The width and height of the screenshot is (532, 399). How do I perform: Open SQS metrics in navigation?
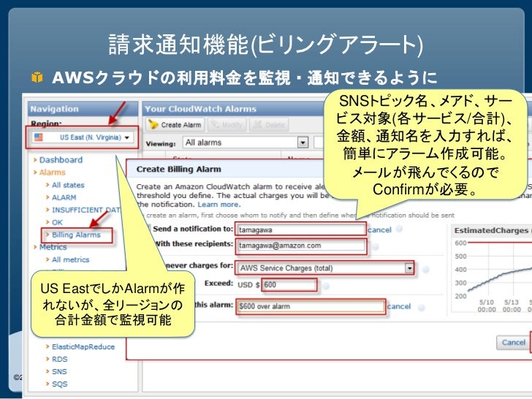pyautogui.click(x=60, y=384)
